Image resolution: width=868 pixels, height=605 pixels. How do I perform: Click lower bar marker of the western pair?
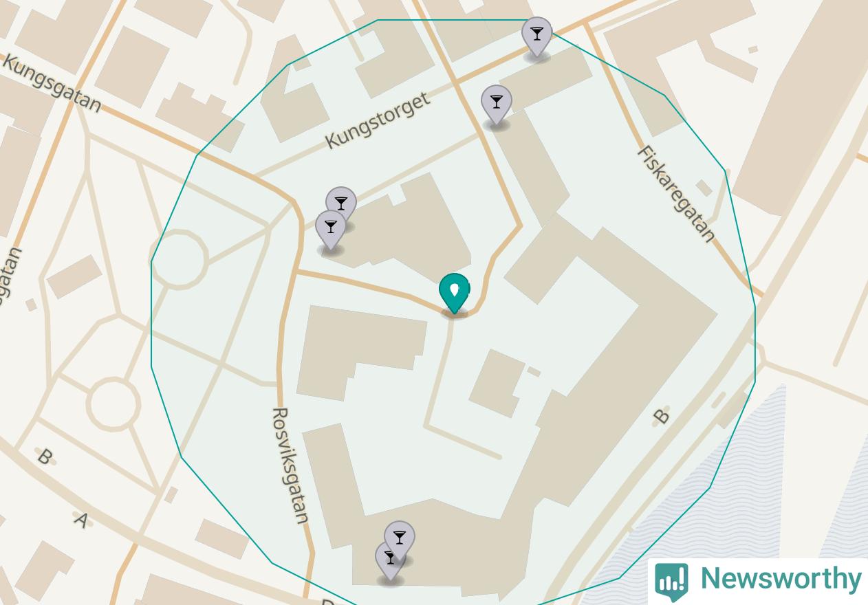pos(330,231)
